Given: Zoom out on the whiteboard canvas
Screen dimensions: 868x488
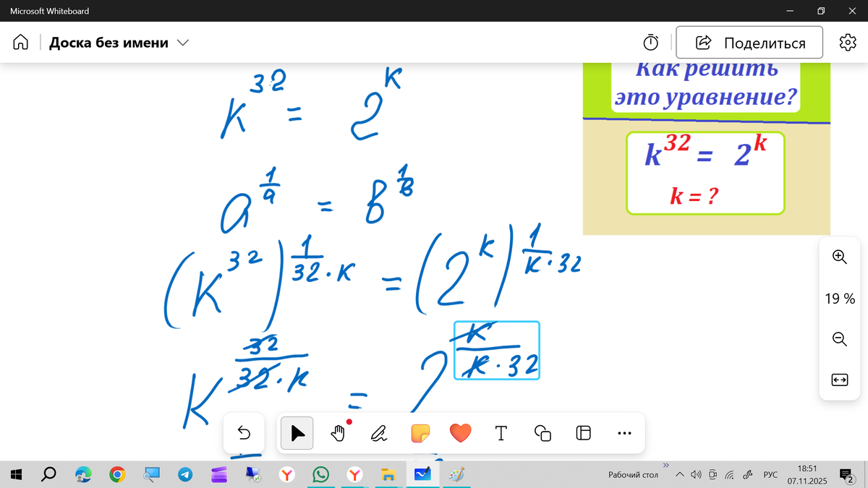Looking at the screenshot, I should pyautogui.click(x=839, y=338).
